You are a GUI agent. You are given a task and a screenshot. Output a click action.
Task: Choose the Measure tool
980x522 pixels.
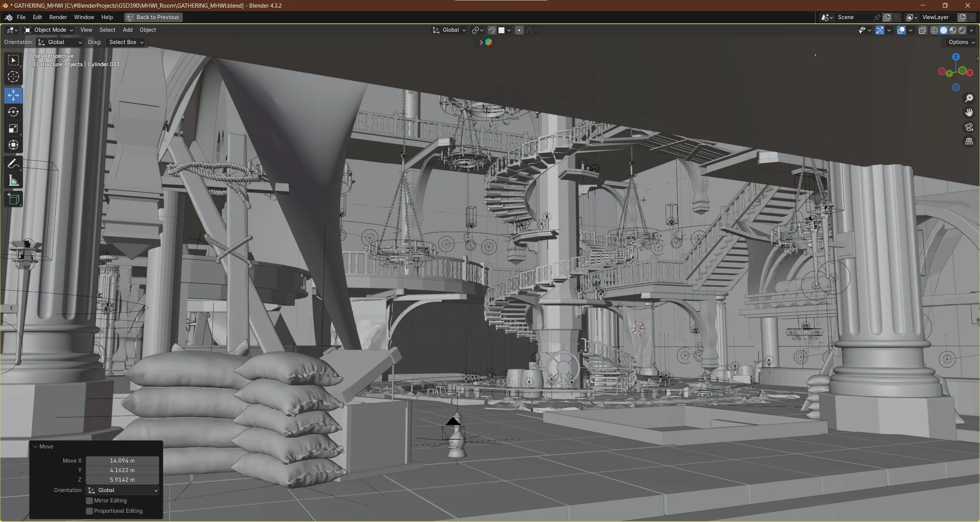pyautogui.click(x=13, y=181)
